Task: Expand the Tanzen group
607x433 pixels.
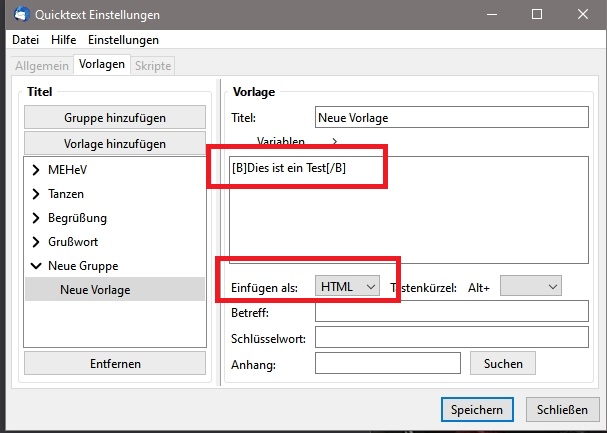Action: (x=36, y=194)
